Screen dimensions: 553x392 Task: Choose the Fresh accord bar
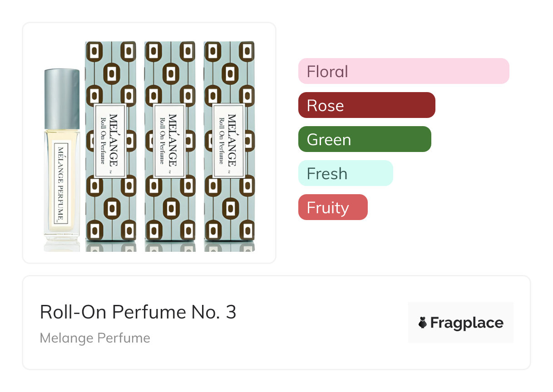click(x=345, y=173)
